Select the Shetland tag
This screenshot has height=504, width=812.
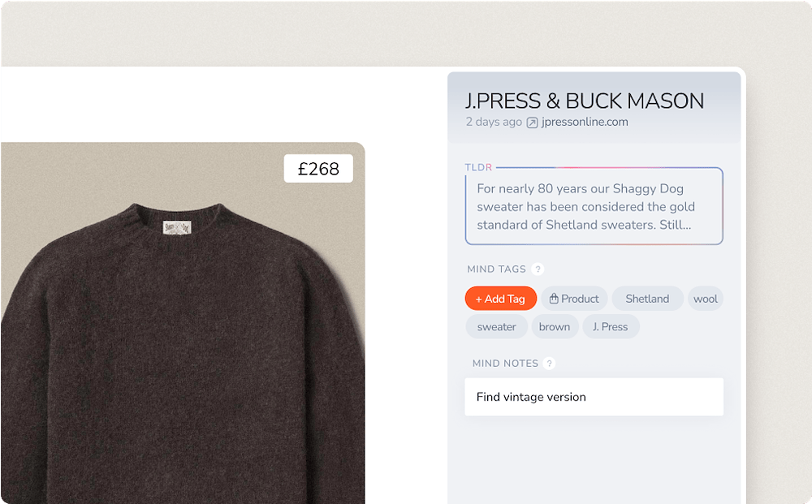647,299
